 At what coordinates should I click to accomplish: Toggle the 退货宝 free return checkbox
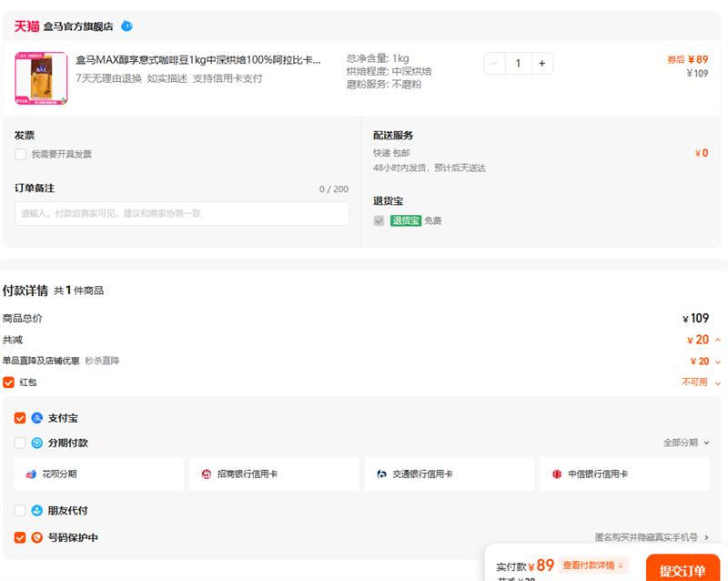(x=379, y=219)
